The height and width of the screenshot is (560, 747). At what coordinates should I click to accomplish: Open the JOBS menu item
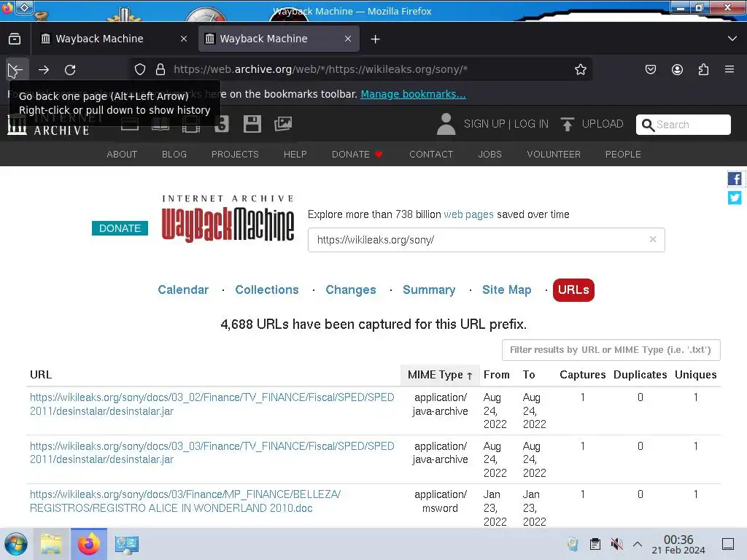point(489,155)
